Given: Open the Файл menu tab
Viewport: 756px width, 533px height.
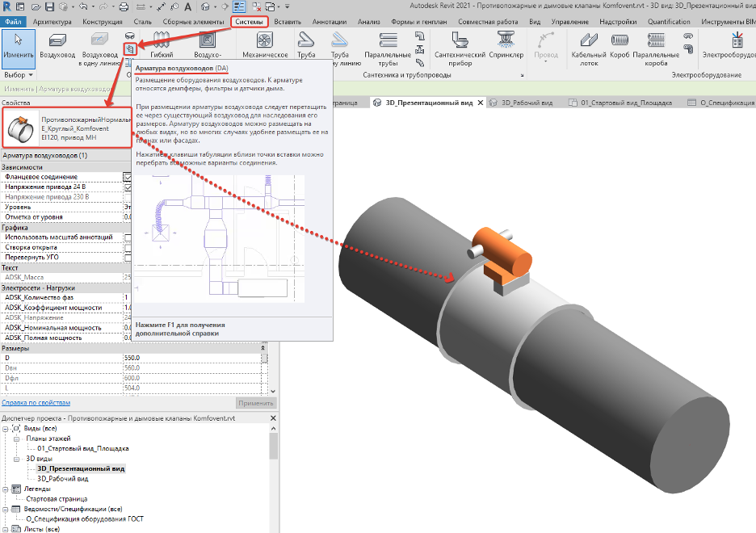Looking at the screenshot, I should [14, 22].
